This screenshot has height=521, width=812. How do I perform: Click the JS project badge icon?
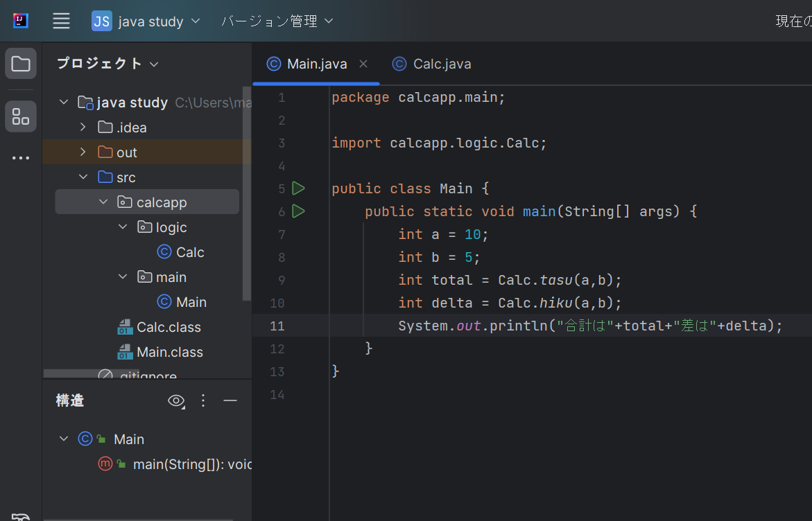pos(101,21)
